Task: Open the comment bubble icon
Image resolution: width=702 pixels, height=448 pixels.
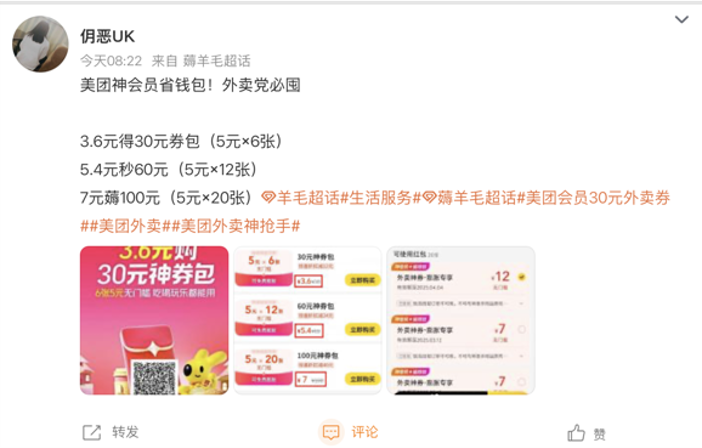Action: click(x=331, y=432)
